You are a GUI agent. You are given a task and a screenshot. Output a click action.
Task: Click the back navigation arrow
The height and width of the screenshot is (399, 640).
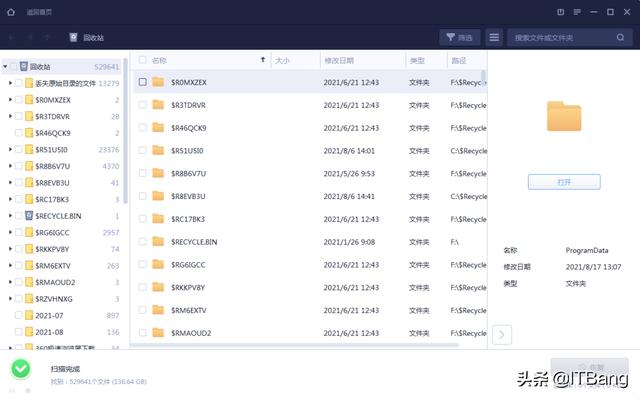coord(12,38)
